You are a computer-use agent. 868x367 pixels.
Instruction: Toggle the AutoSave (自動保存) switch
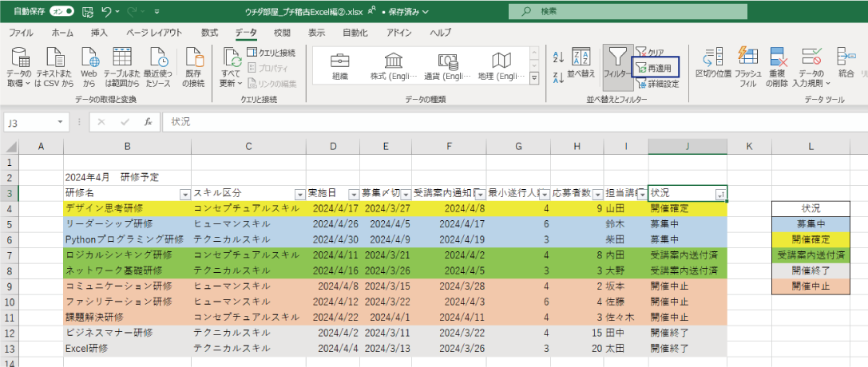coord(62,12)
